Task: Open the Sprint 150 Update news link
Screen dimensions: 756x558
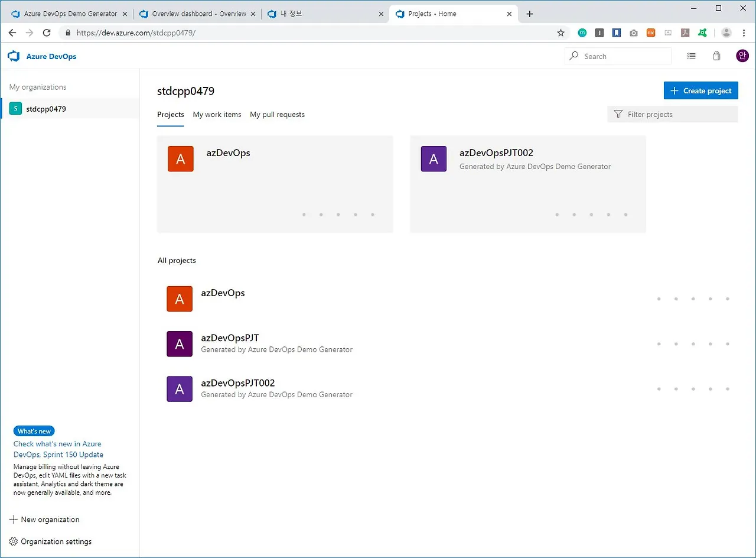Action: tap(58, 449)
